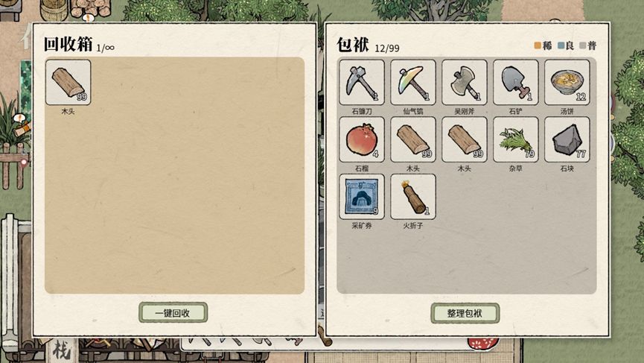Click the blue 良 rarity legend swatch

tap(561, 45)
